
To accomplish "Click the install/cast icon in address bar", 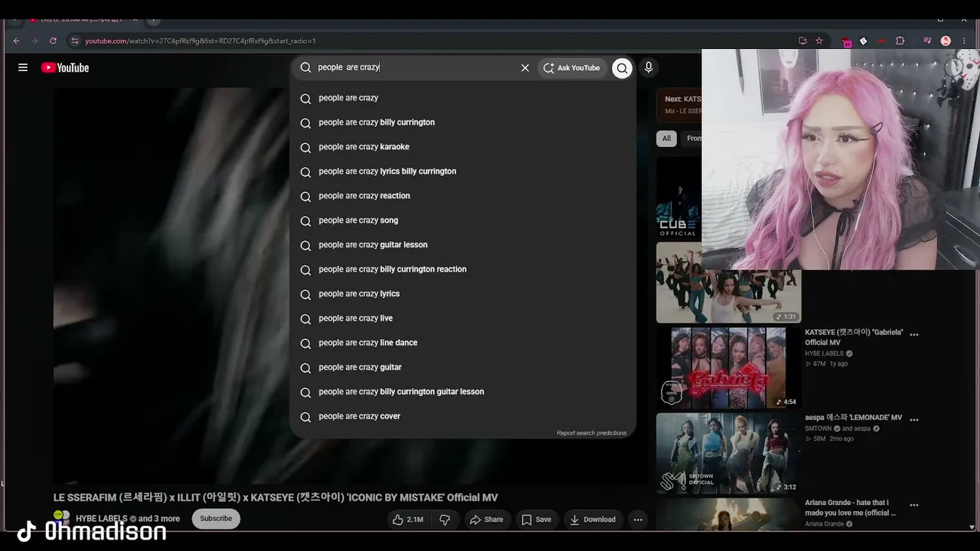I will click(x=802, y=41).
